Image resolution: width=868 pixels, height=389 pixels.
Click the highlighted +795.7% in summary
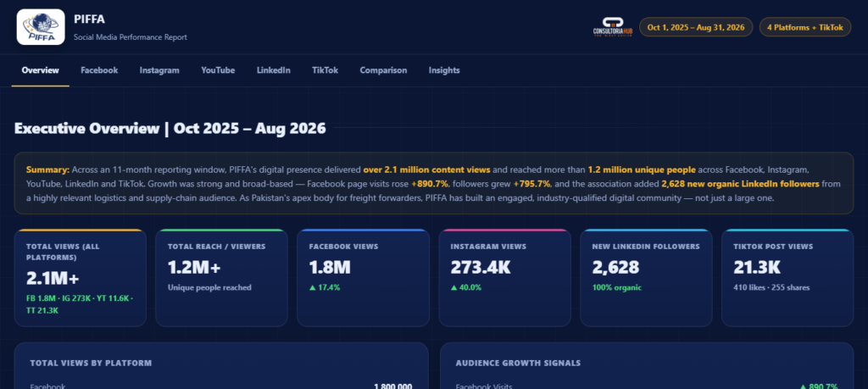point(532,184)
